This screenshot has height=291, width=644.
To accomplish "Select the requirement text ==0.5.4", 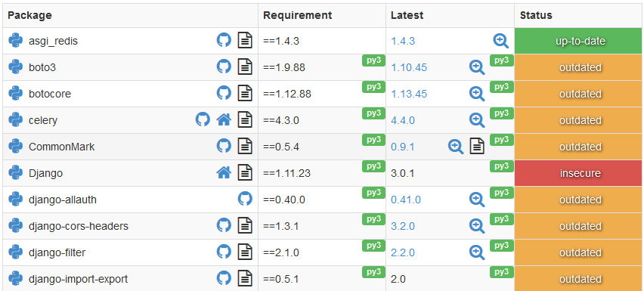I will coord(281,147).
